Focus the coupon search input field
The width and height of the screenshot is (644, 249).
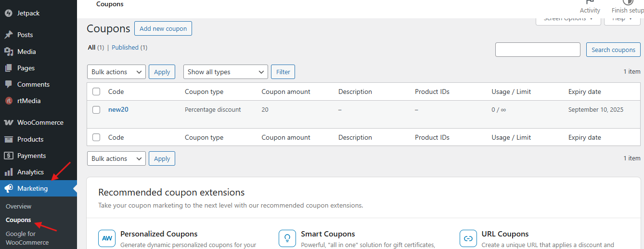[538, 50]
